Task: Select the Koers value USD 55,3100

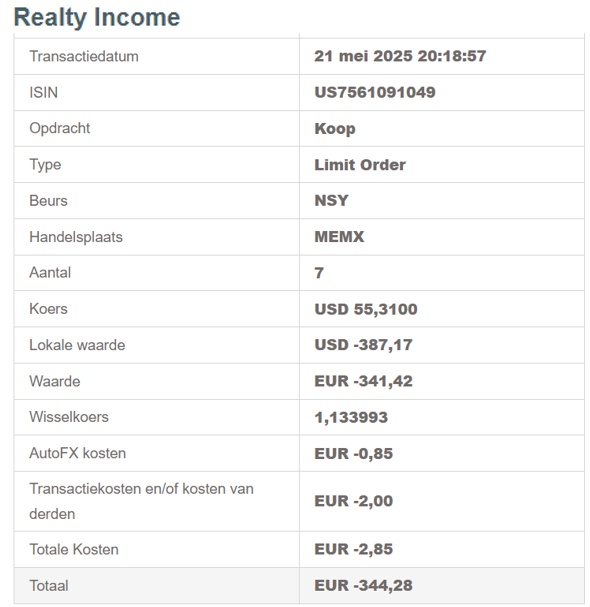Action: coord(366,309)
